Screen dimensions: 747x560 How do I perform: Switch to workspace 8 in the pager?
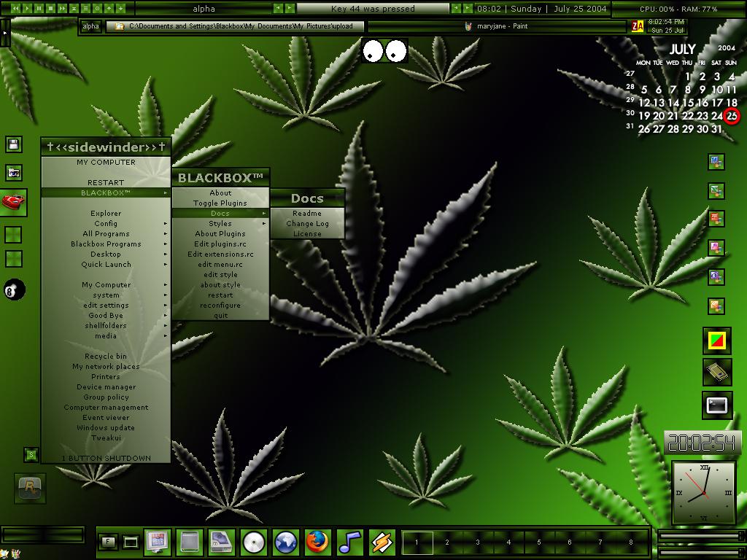tap(631, 542)
